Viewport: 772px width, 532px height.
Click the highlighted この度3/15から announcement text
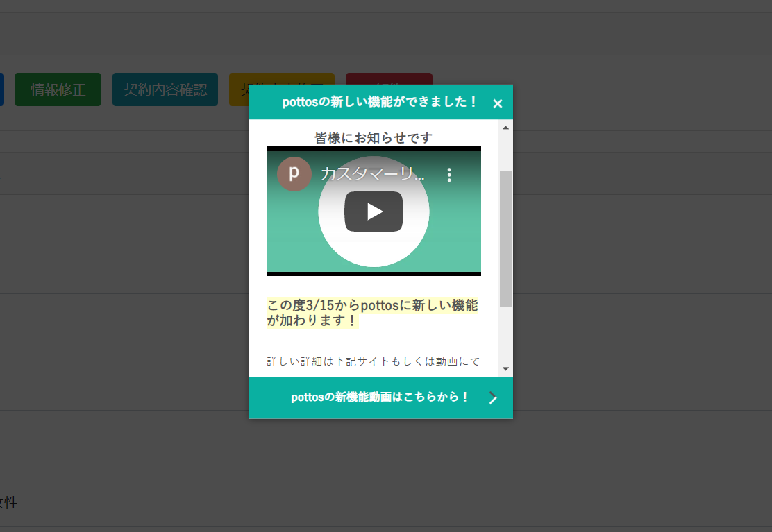372,313
